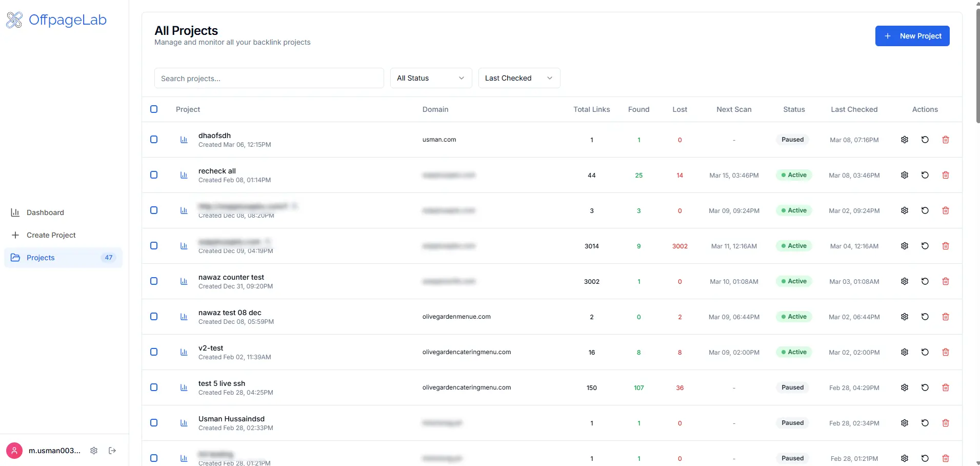
Task: Click the New Project button
Action: 912,36
